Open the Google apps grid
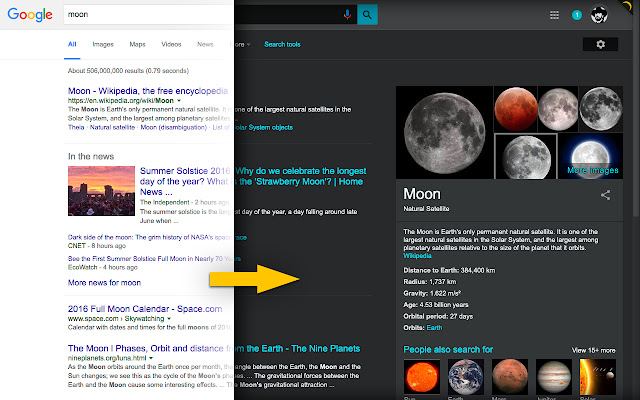 tap(555, 15)
